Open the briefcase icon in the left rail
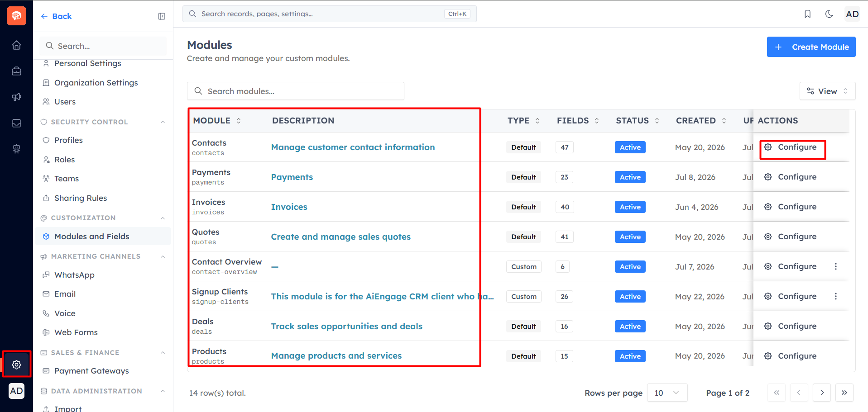The width and height of the screenshot is (868, 412). click(16, 71)
